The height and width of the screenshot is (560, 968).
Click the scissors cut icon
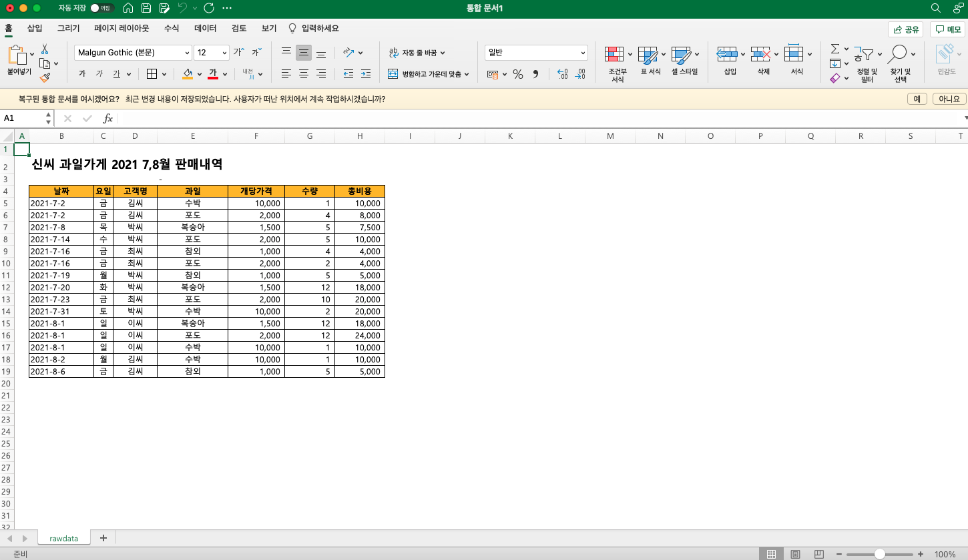click(45, 49)
